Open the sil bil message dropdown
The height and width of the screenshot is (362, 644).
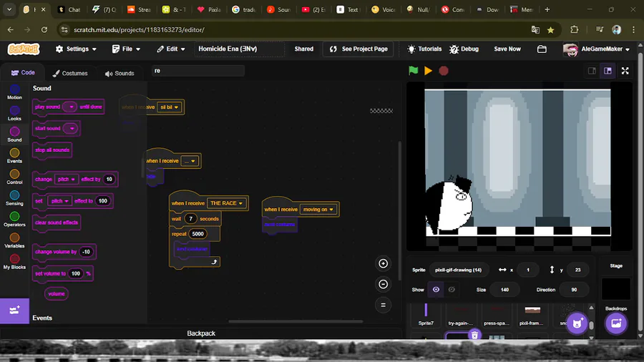tap(169, 107)
